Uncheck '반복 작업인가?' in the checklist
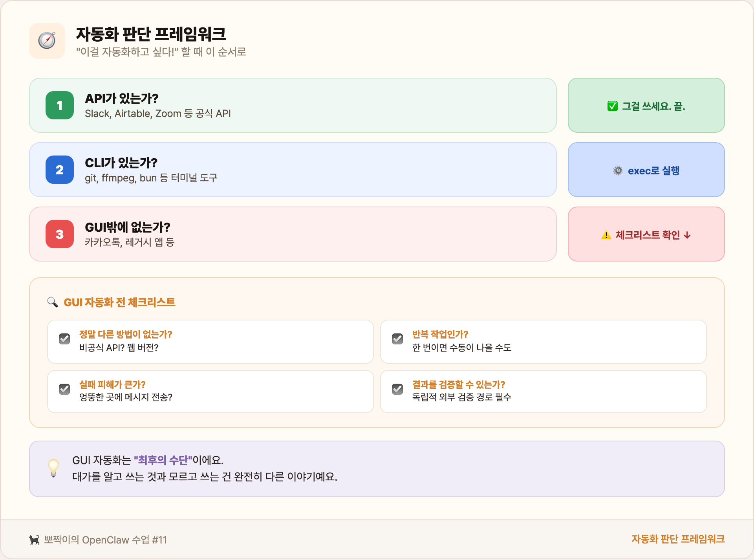The width and height of the screenshot is (754, 560). [398, 339]
